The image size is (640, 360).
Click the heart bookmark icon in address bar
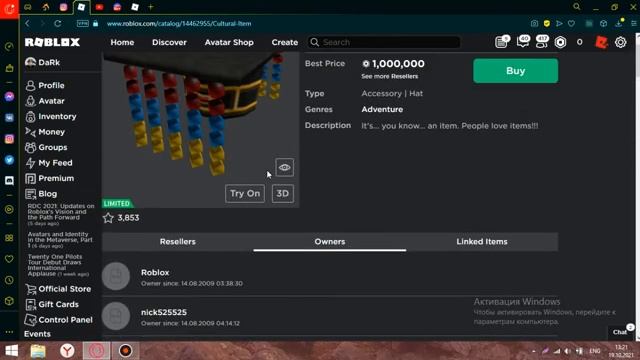point(571,23)
